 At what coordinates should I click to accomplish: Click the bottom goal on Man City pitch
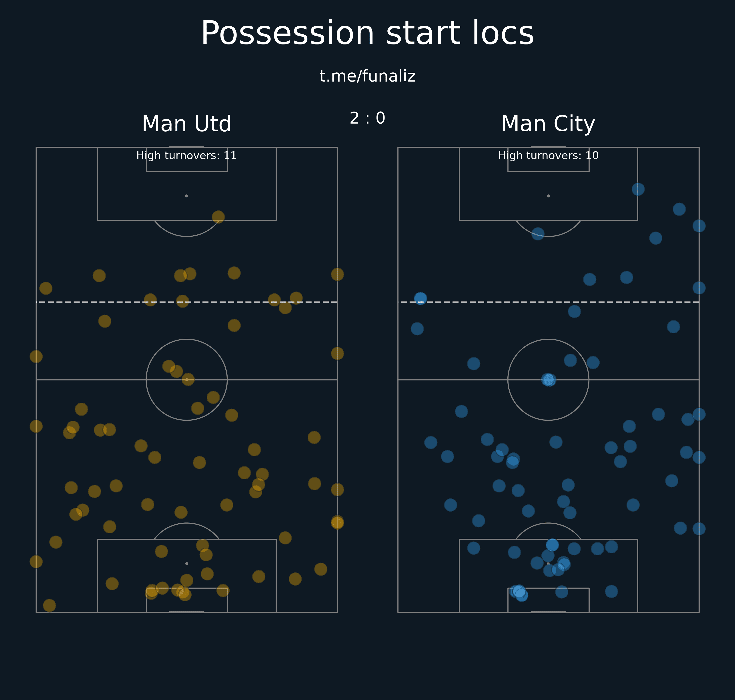tap(548, 612)
